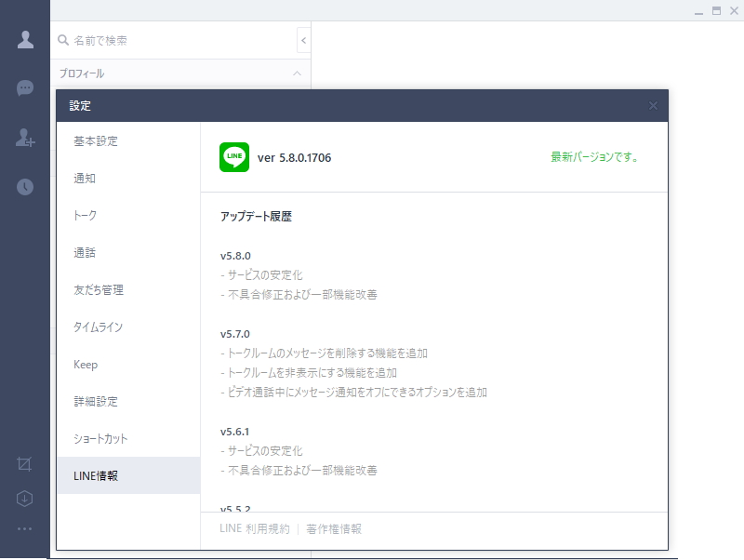Viewport: 744px width, 560px height.
Task: Select the 通話 settings category
Action: [84, 252]
